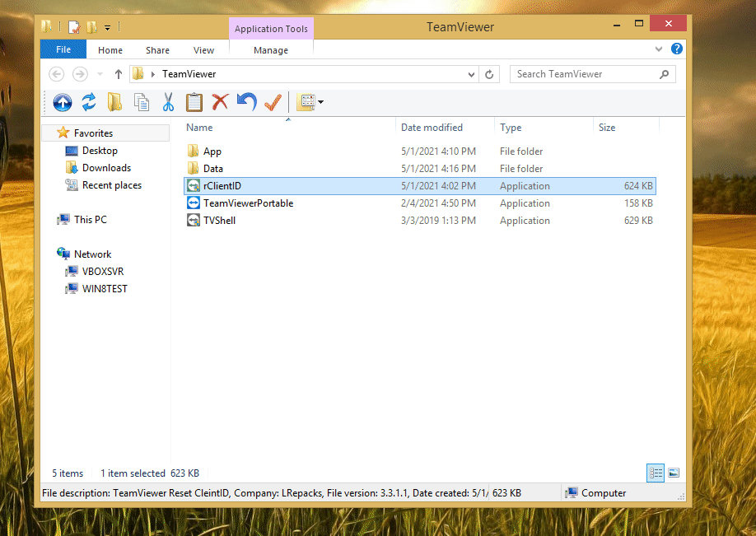Switch to Details view in the status bar
This screenshot has height=536, width=756.
(656, 473)
